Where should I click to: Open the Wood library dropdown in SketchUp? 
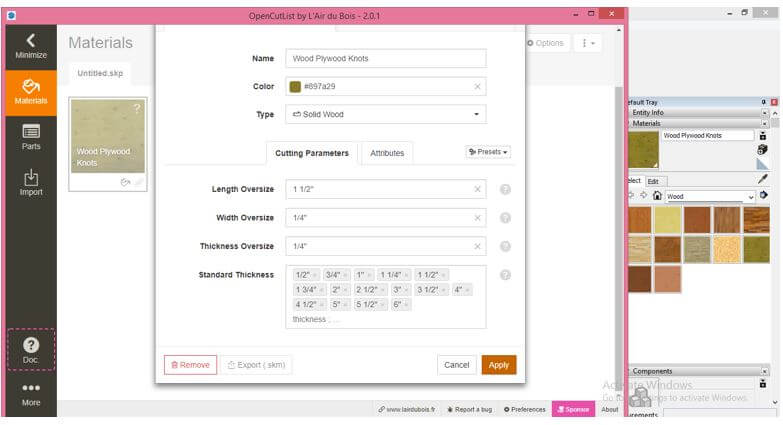tap(710, 197)
